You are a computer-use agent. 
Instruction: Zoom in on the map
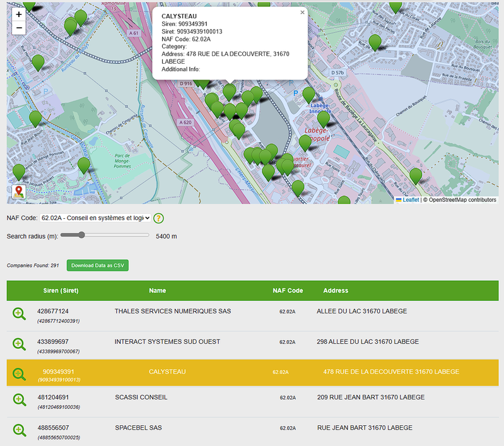tap(19, 15)
